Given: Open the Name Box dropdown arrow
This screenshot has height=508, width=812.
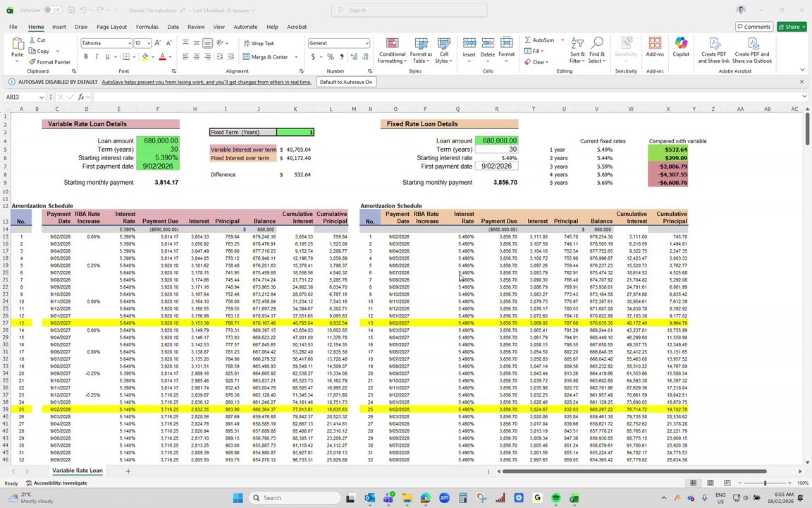Looking at the screenshot, I should point(41,97).
